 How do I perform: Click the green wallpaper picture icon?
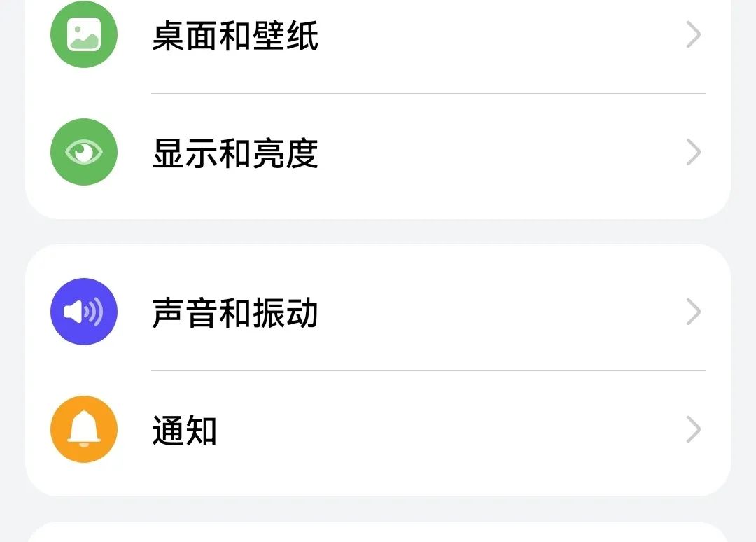(83, 34)
